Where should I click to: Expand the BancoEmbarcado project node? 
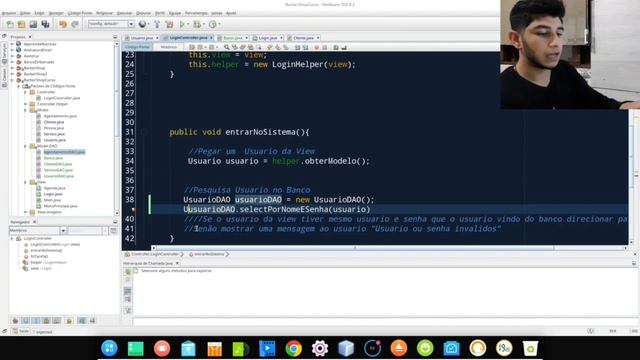(x=12, y=62)
